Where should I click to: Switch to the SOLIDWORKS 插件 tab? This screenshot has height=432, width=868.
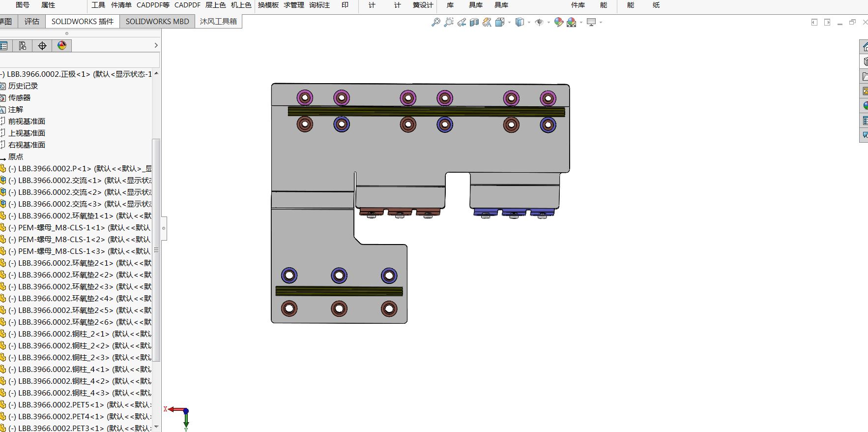click(83, 22)
